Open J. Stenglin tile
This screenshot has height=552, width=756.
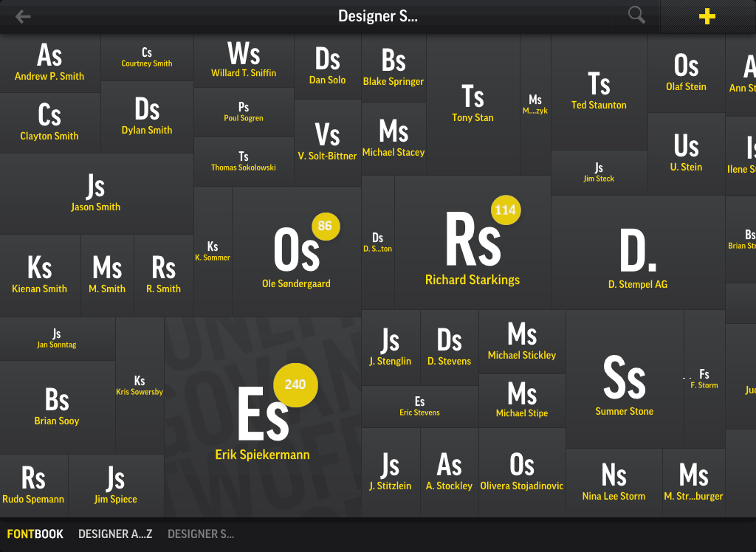[x=391, y=348]
